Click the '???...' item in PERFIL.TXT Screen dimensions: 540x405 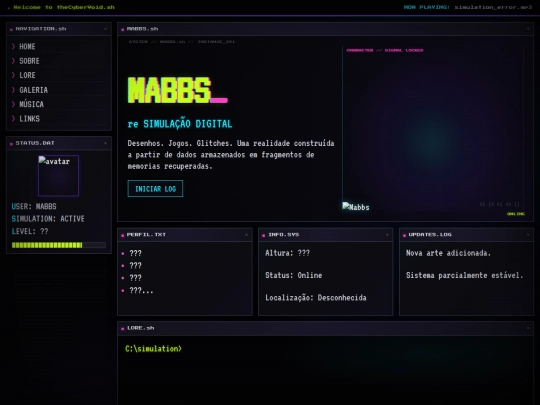pyautogui.click(x=141, y=290)
